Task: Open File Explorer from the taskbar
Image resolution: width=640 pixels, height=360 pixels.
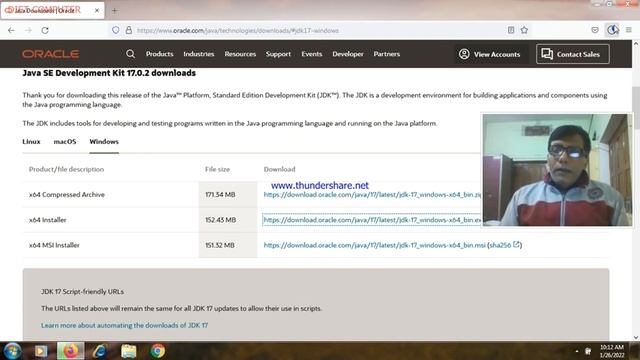Action: point(129,351)
